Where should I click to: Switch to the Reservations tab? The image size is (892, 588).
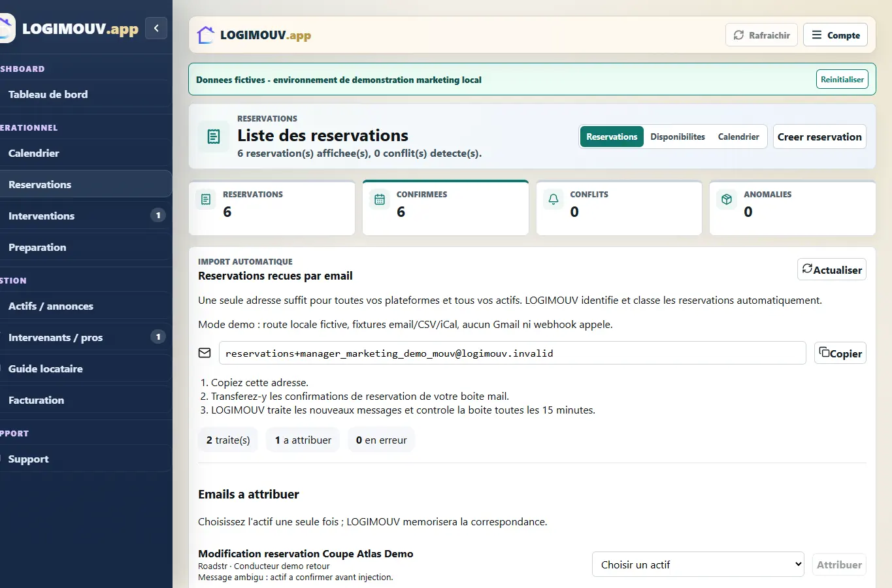[612, 137]
